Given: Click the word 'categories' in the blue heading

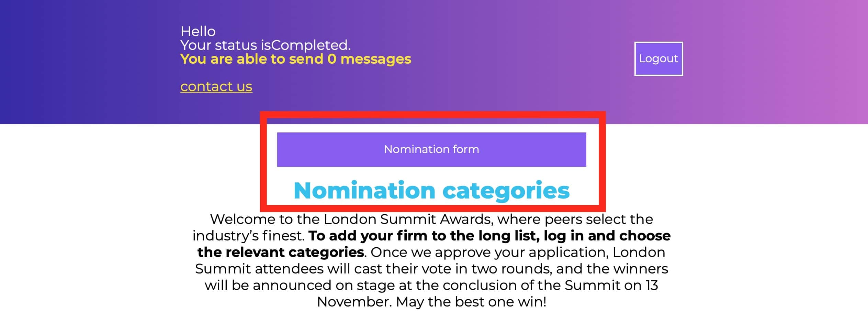Looking at the screenshot, I should [x=506, y=191].
